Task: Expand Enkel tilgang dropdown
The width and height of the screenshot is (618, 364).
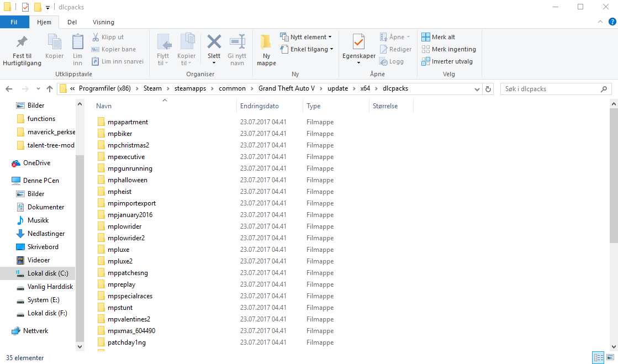Action: 331,49
